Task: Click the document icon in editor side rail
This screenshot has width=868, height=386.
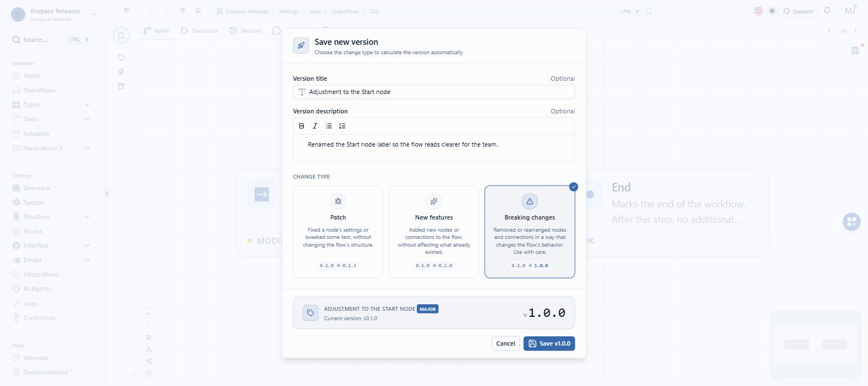Action: (121, 35)
